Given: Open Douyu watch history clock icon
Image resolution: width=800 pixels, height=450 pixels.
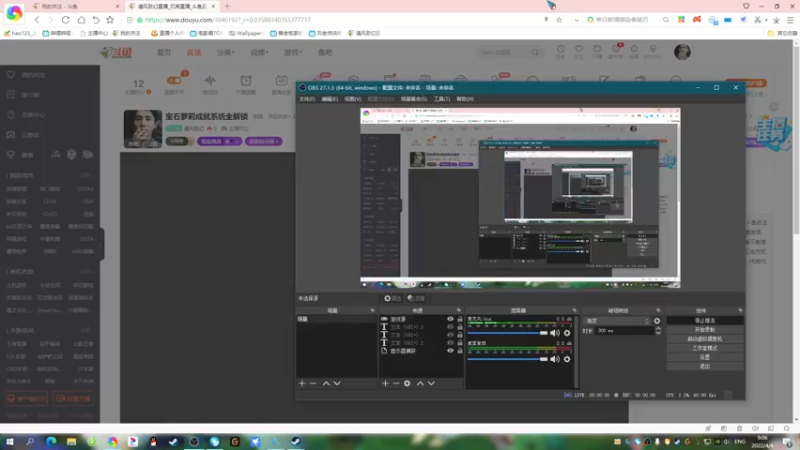Looking at the screenshot, I should [560, 49].
